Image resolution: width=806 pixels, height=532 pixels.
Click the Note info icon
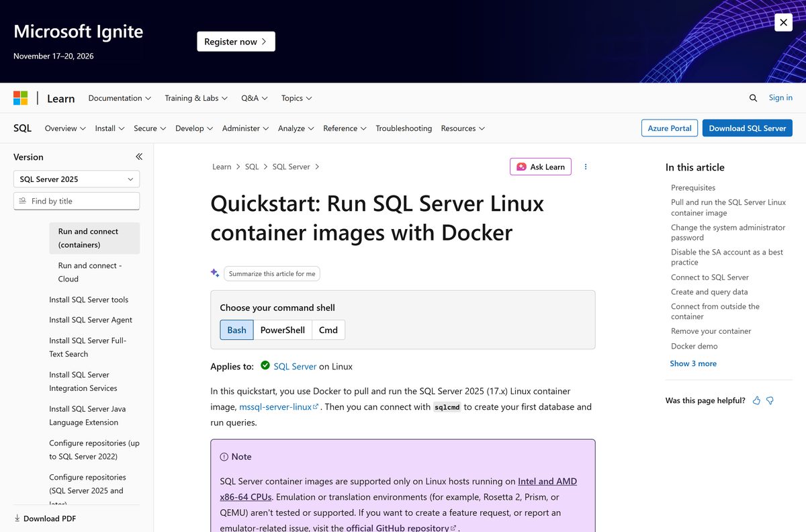(224, 457)
